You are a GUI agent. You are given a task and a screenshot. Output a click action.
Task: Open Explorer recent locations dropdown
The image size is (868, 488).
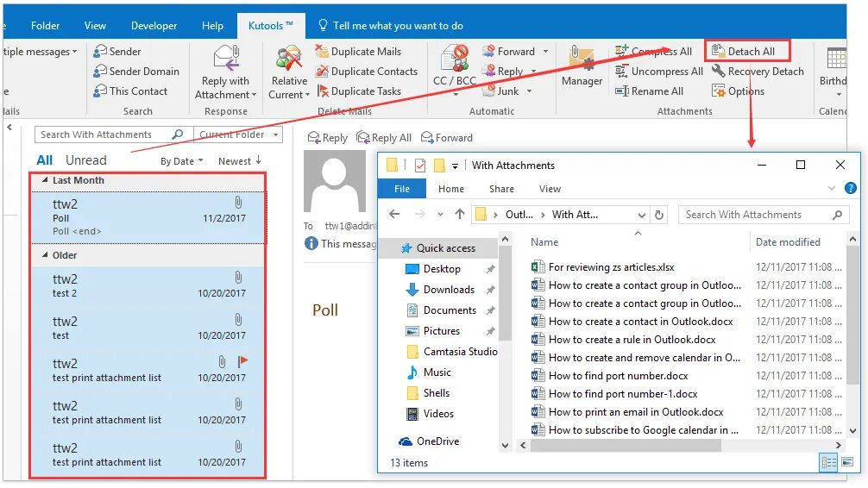click(440, 214)
